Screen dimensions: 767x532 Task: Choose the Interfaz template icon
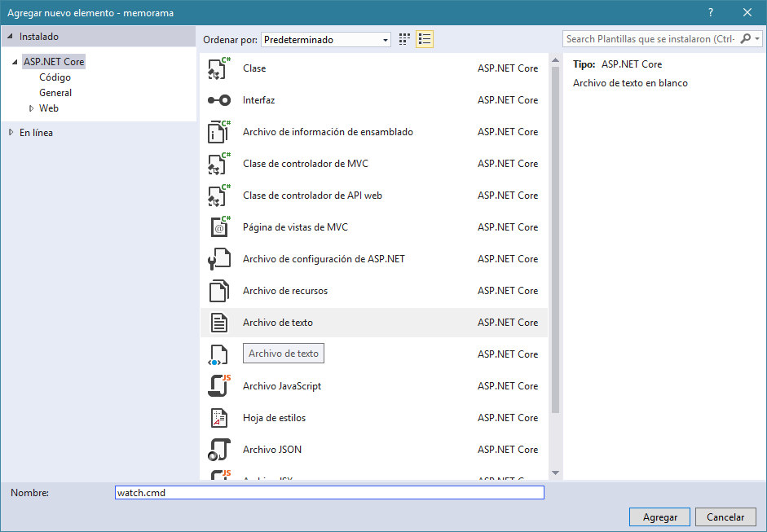[219, 100]
